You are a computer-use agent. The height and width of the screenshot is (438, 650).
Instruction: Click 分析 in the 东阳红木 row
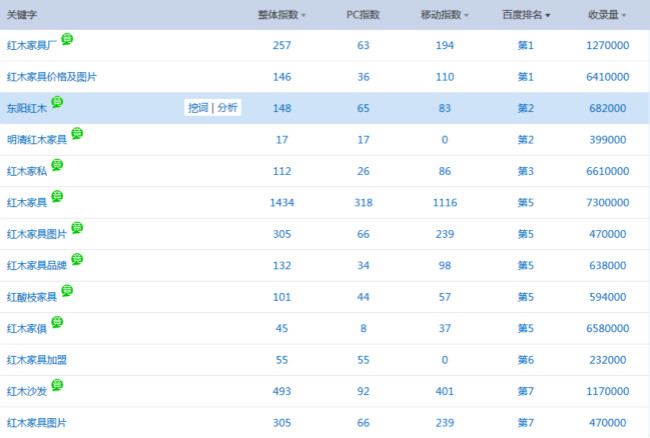pos(227,108)
